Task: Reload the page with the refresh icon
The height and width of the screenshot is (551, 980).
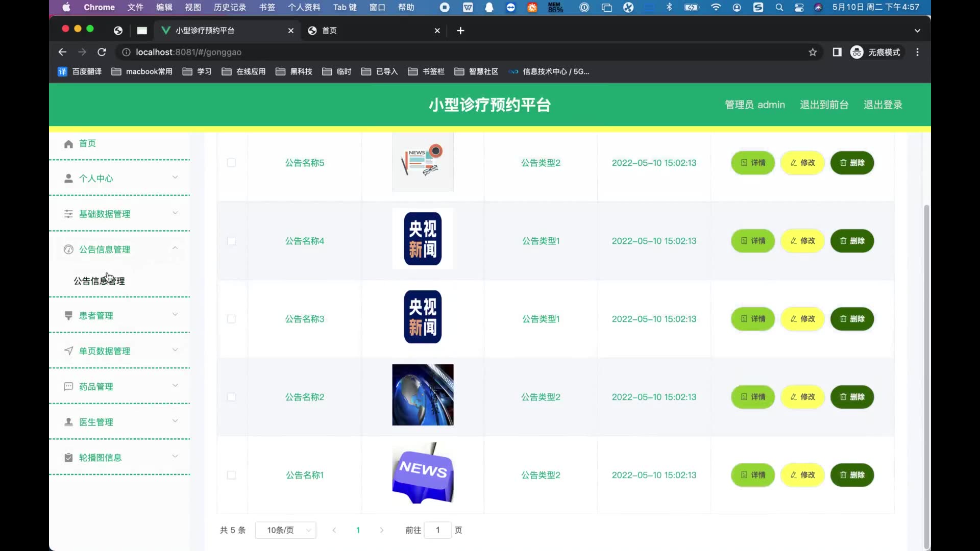Action: tap(102, 52)
